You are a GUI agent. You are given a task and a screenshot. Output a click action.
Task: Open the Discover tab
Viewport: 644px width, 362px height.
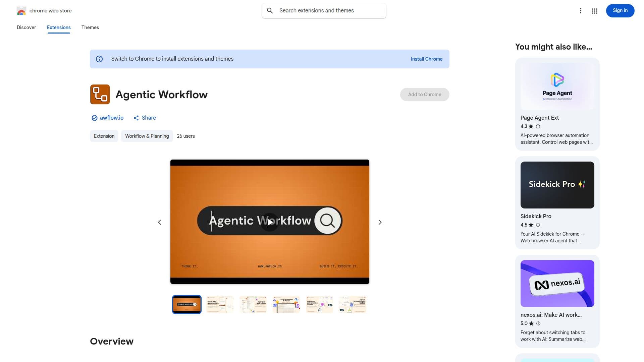[x=26, y=27]
